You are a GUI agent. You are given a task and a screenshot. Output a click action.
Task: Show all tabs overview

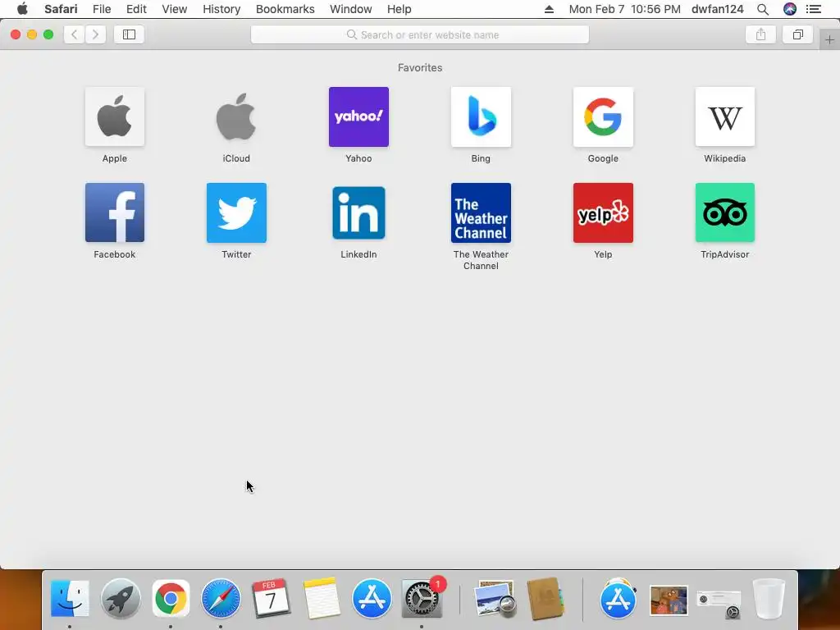(797, 34)
